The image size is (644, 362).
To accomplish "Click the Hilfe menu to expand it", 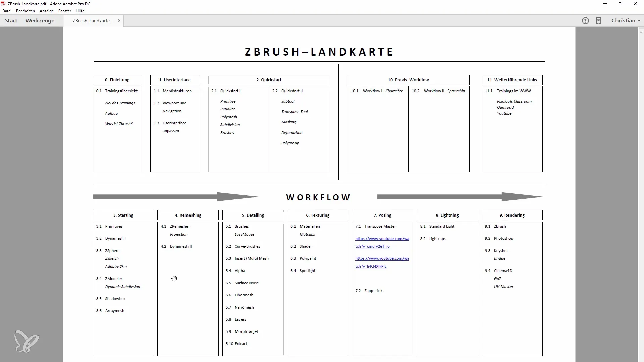I will [x=79, y=11].
